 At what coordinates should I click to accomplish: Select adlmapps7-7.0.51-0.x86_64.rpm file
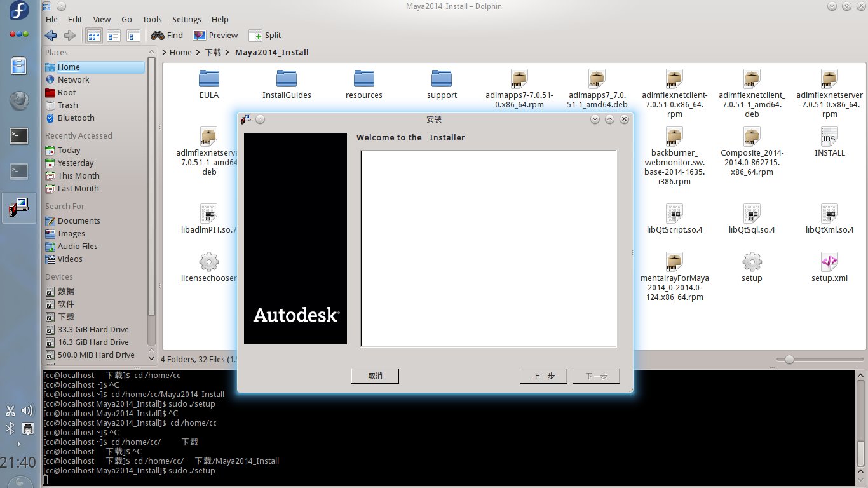point(519,89)
